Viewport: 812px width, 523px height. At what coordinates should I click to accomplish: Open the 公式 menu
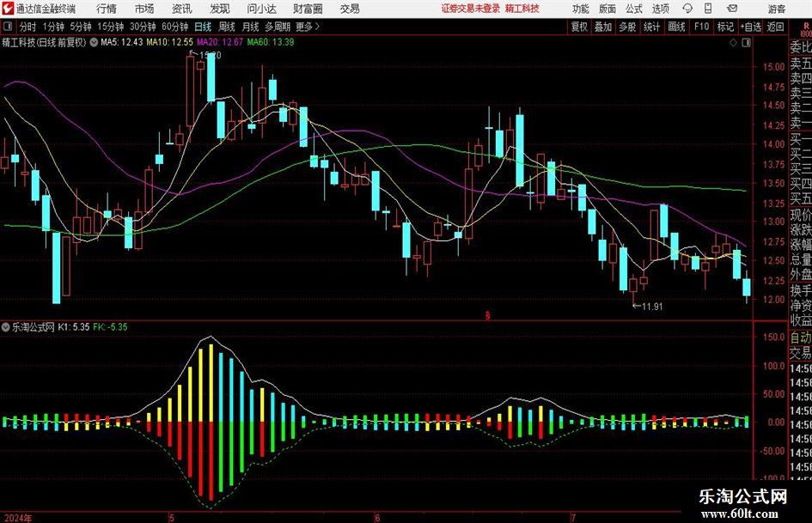[634, 9]
